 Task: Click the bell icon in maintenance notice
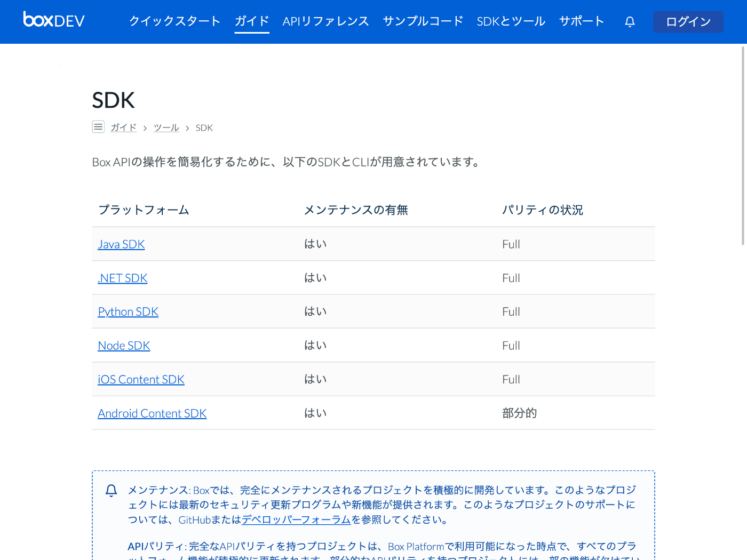coord(111,491)
